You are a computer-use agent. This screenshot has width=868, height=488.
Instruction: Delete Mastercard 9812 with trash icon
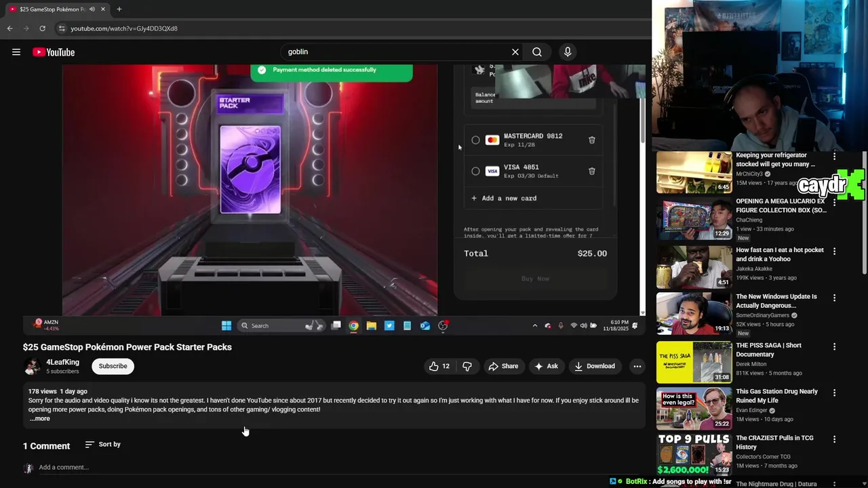click(x=591, y=140)
